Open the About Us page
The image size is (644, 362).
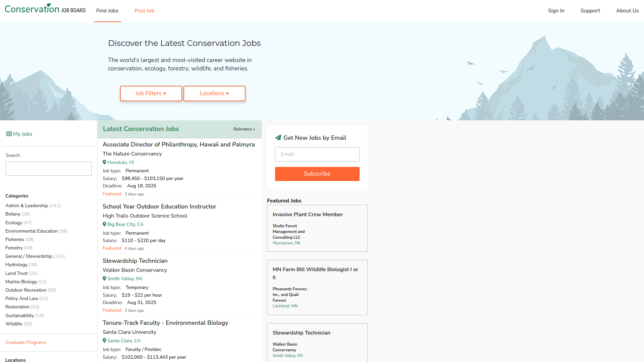click(x=628, y=11)
